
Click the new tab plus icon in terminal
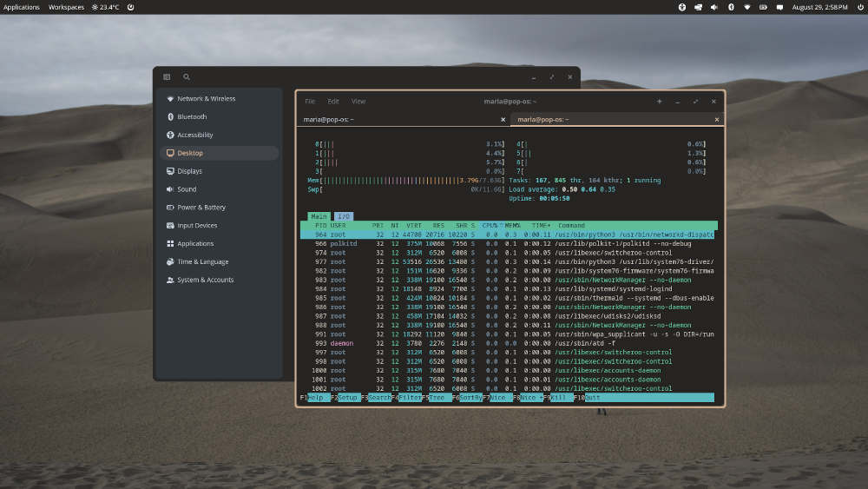tap(659, 102)
